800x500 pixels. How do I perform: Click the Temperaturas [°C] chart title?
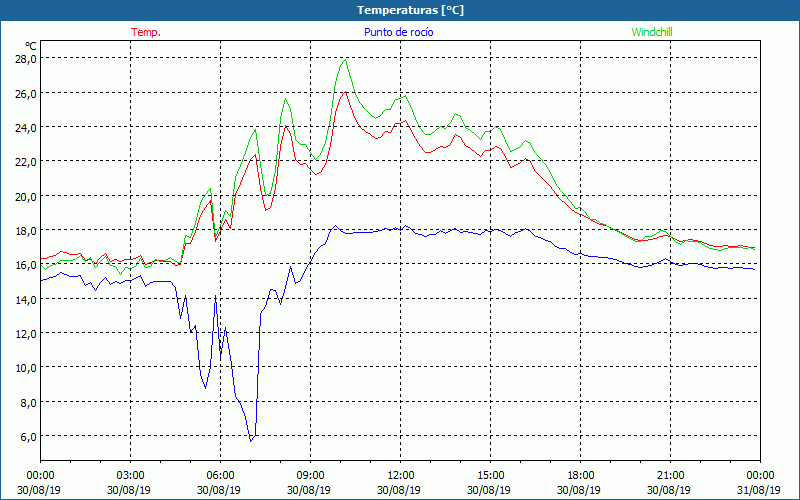point(410,10)
